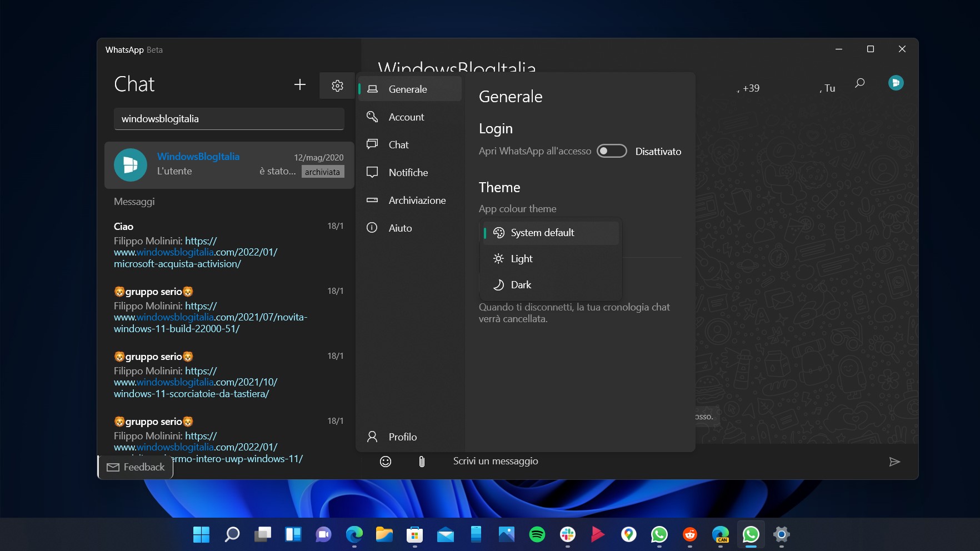Click the archiviata label
Screen dimensions: 980x551
pyautogui.click(x=323, y=172)
